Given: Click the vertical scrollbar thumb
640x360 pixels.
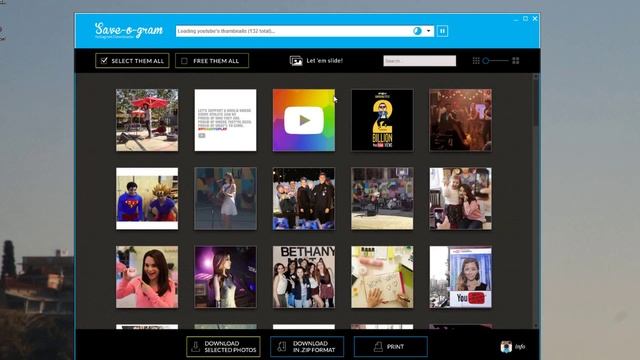Looking at the screenshot, I should tap(536, 102).
